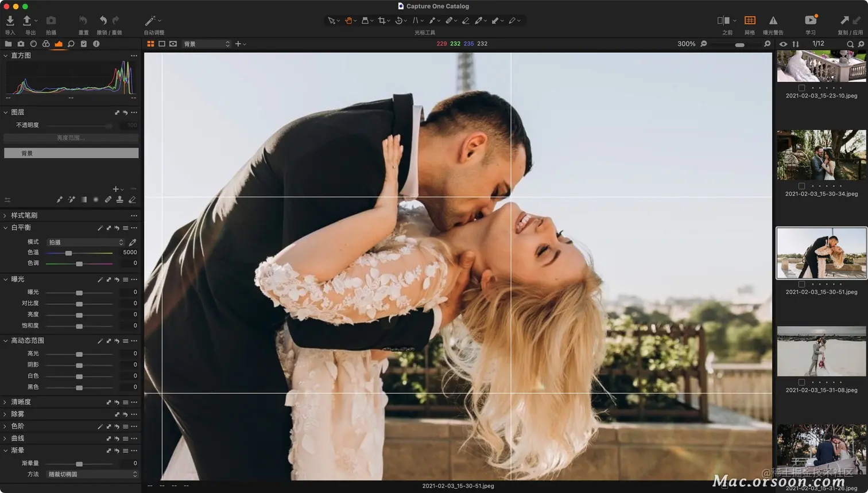This screenshot has width=868, height=493.
Task: Select the magic brush in Layers panel
Action: 72,200
